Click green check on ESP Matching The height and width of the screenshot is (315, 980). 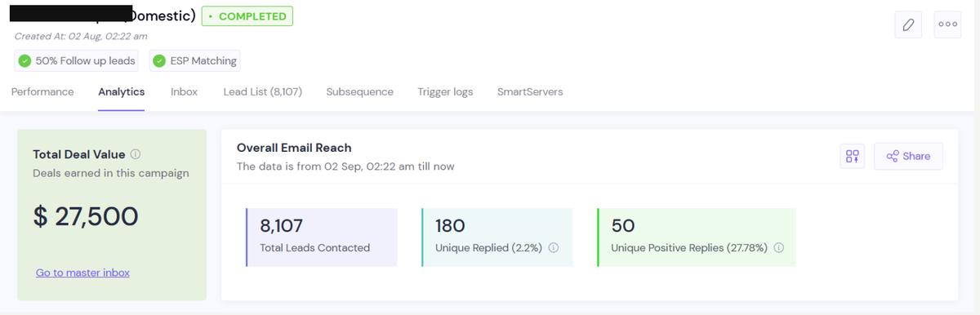point(160,61)
